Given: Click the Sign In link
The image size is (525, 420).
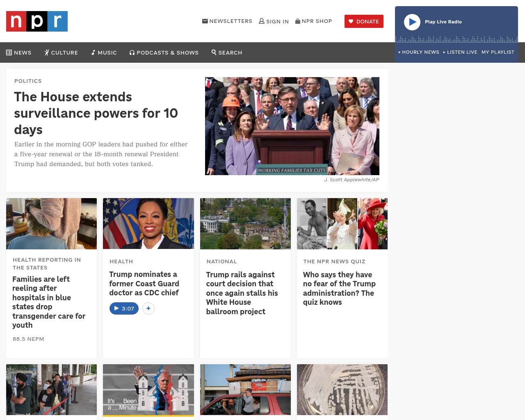Looking at the screenshot, I should [274, 21].
